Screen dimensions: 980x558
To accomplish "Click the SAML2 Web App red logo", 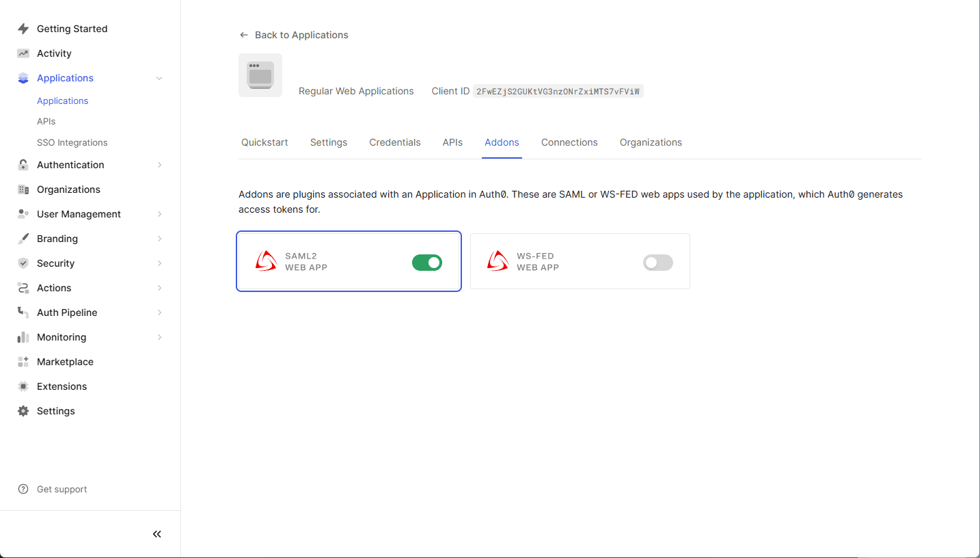I will 266,261.
